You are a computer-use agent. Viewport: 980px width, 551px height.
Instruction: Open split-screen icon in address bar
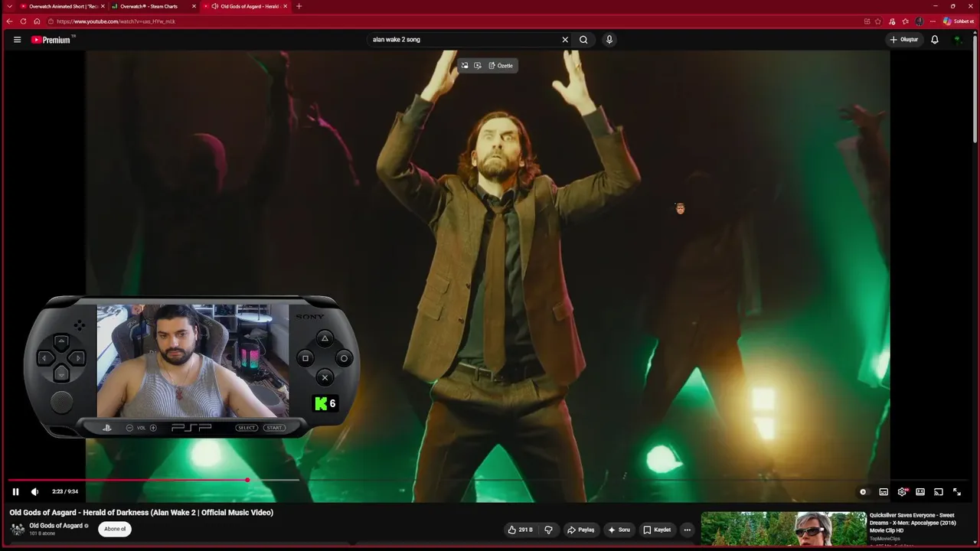pyautogui.click(x=867, y=21)
